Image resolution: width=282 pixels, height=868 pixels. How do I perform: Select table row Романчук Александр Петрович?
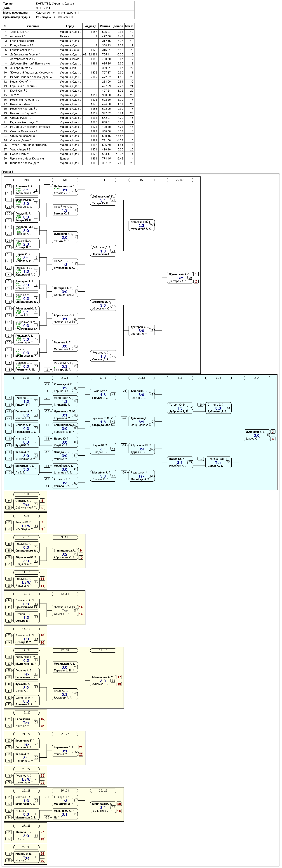click(x=68, y=127)
